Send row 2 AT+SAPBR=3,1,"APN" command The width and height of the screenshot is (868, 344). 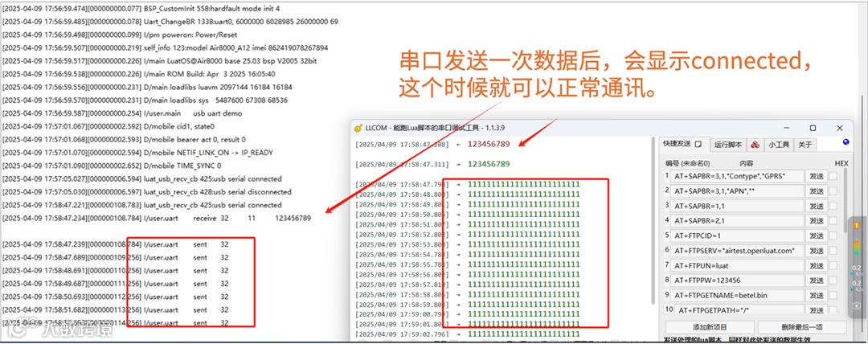coord(817,191)
